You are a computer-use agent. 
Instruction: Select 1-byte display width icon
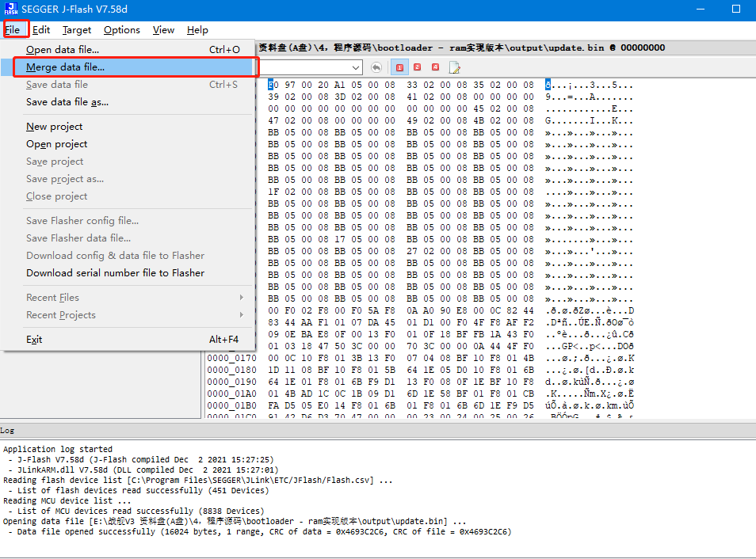point(399,67)
